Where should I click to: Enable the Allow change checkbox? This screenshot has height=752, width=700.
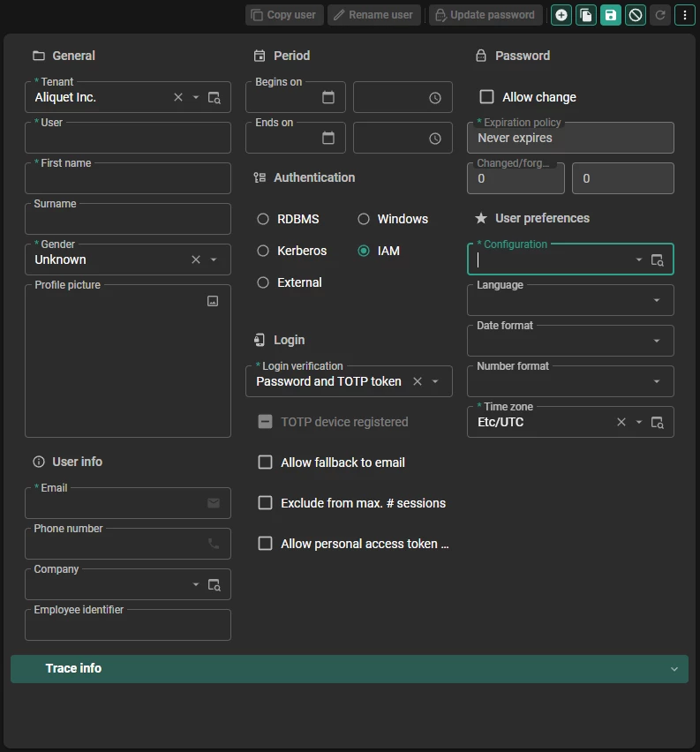tap(486, 97)
